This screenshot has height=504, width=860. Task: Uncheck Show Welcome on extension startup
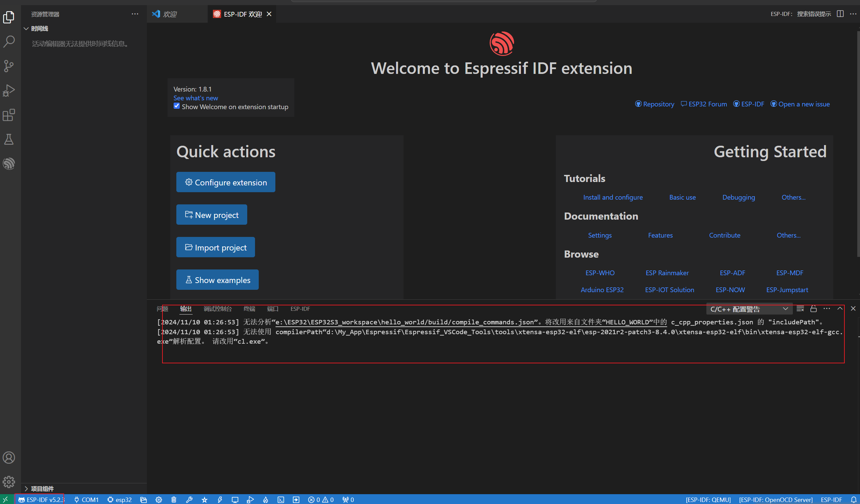[176, 106]
